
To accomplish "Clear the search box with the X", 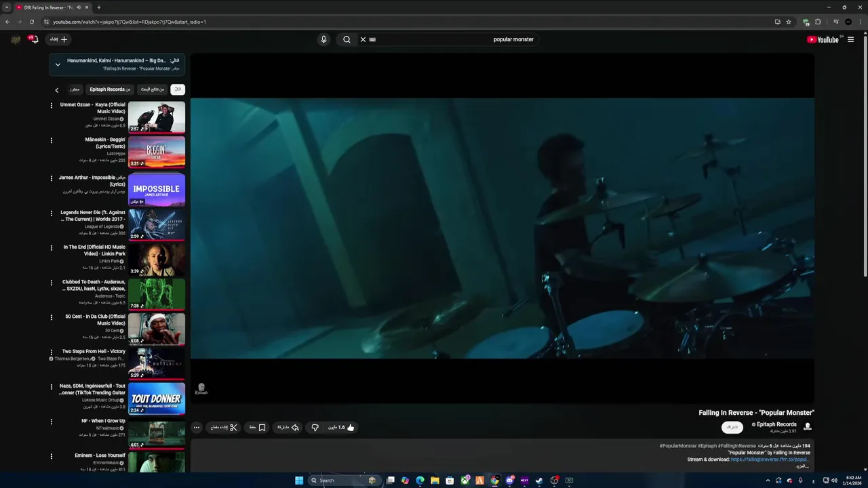I will coord(363,39).
